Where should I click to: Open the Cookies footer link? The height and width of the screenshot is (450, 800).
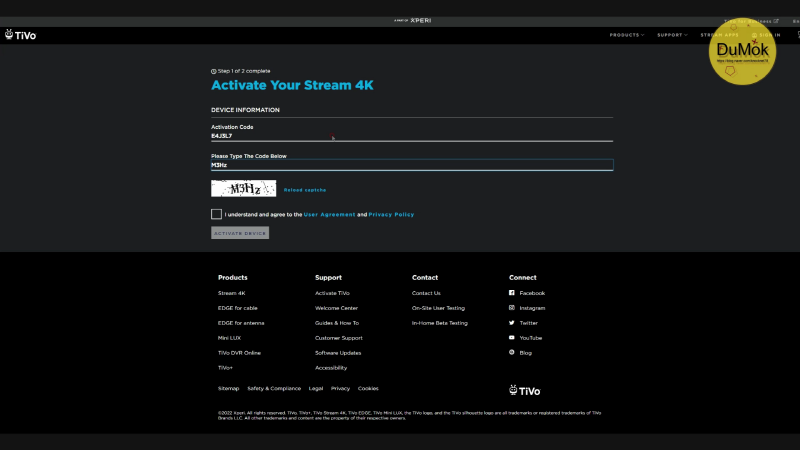point(368,388)
